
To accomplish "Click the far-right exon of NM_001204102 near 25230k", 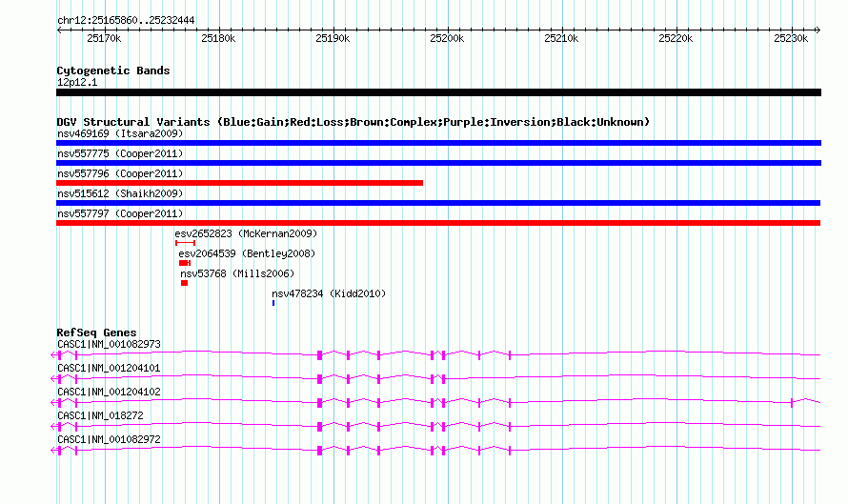I will pos(792,403).
